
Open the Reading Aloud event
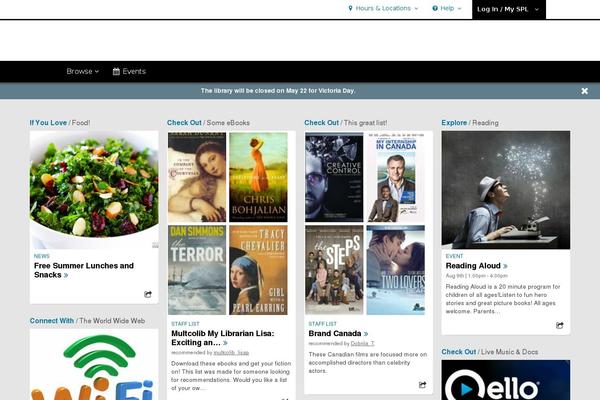point(473,266)
